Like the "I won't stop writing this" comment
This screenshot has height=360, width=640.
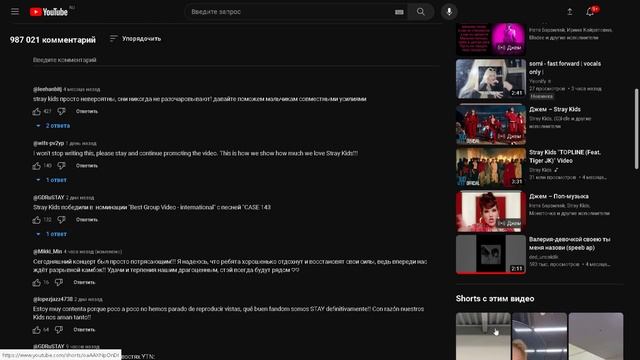(x=37, y=166)
